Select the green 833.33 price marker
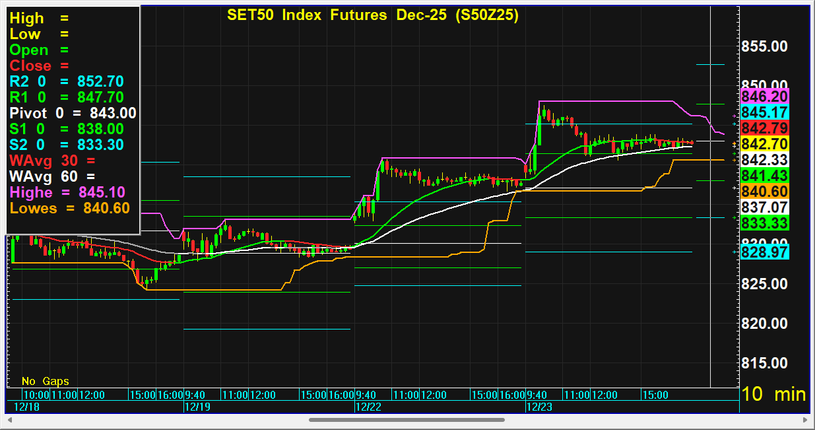The image size is (815, 430). point(765,222)
